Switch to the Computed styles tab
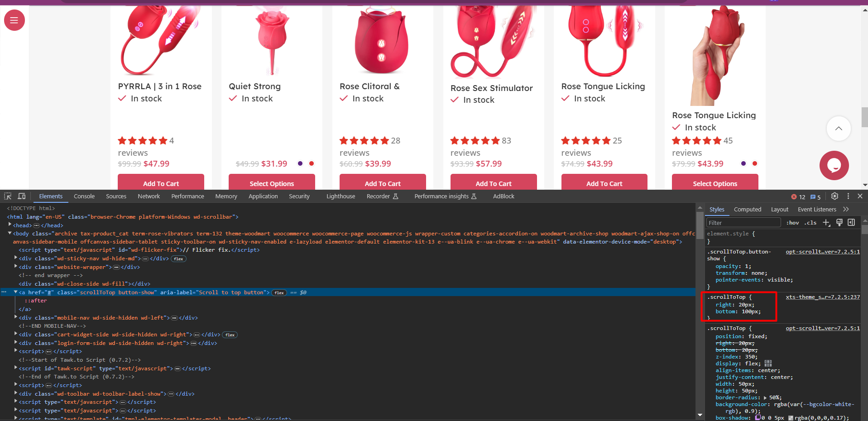 coord(747,209)
